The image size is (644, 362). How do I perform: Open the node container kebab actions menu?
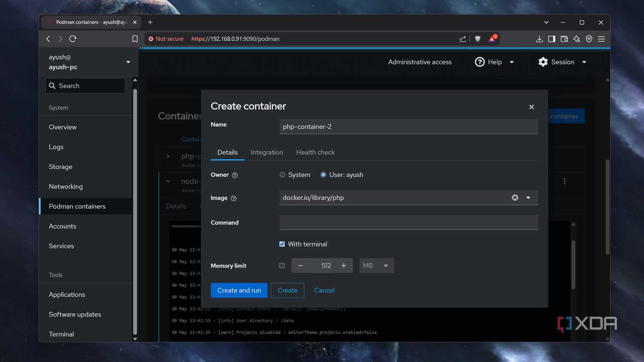click(565, 181)
